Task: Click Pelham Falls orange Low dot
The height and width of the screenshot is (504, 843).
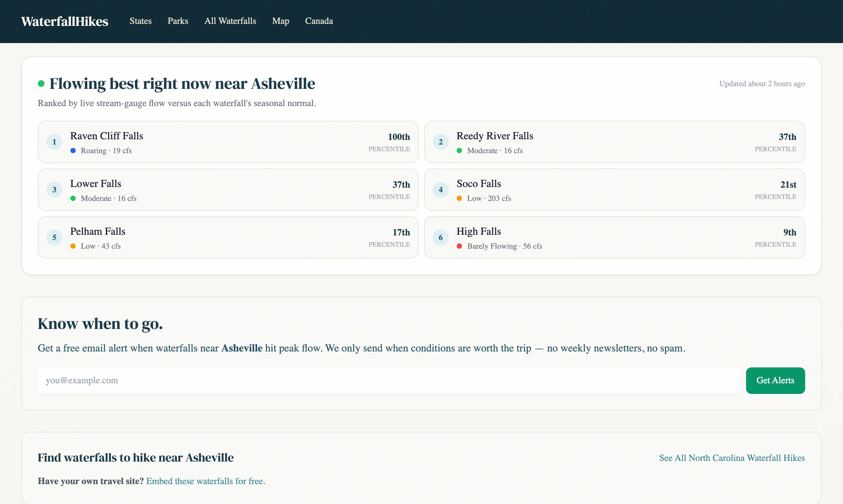Action: [73, 246]
